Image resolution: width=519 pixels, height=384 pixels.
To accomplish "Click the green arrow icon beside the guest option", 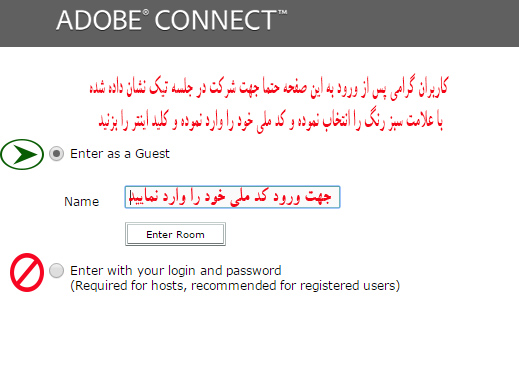I will tap(22, 154).
